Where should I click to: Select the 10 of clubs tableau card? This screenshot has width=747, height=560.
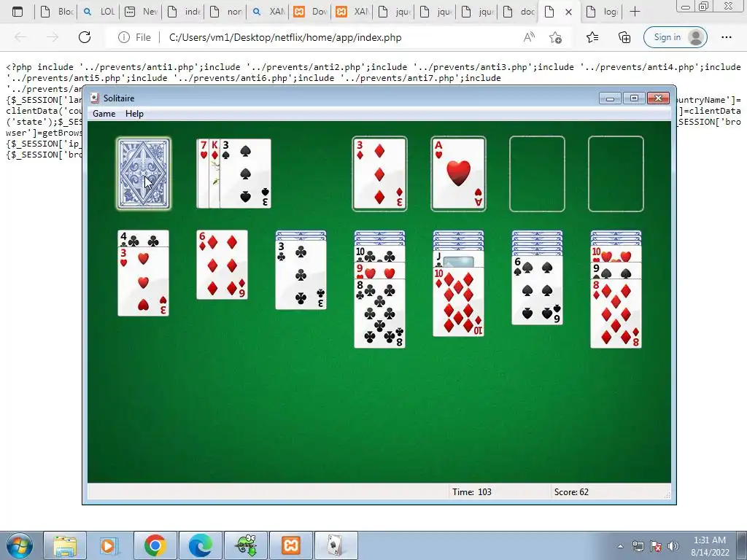pos(379,254)
